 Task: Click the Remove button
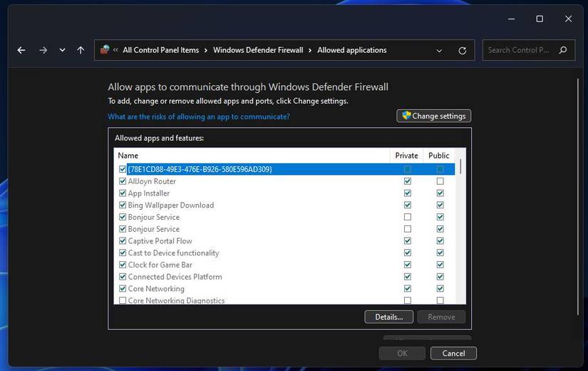pyautogui.click(x=441, y=317)
